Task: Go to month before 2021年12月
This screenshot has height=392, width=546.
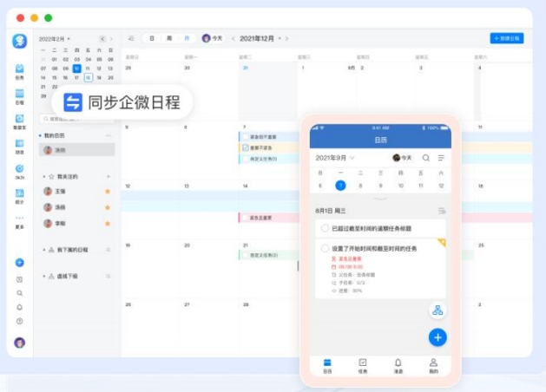Action: click(x=234, y=39)
